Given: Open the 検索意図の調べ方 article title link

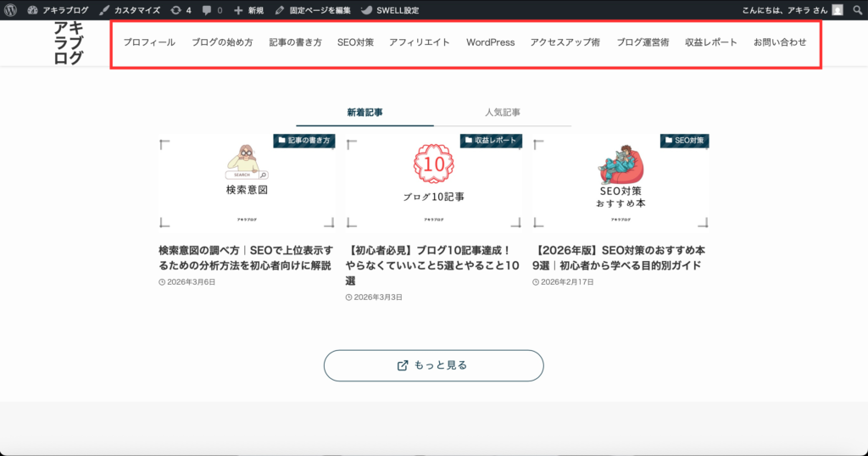Looking at the screenshot, I should pos(245,259).
